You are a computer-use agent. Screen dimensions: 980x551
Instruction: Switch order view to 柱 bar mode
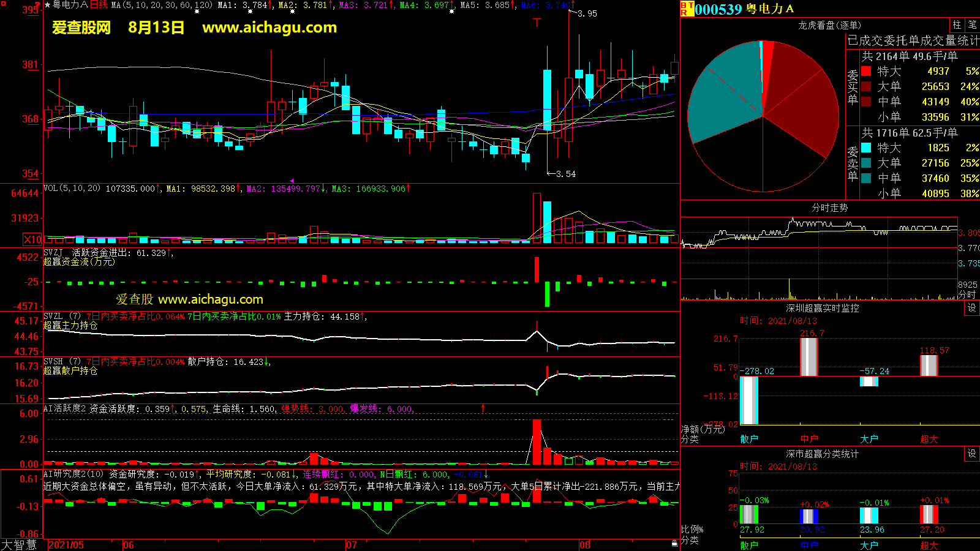(957, 24)
